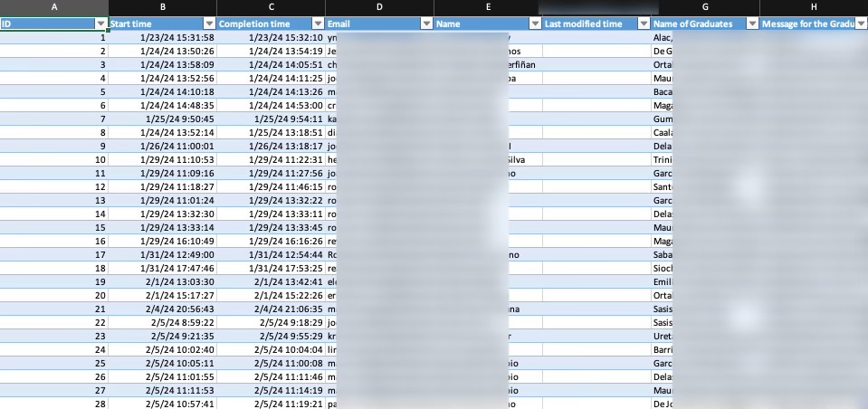Screen dimensions: 868x409
Task: Select completion time cell 2/5/24 11:11:46
Action: [x=271, y=376]
